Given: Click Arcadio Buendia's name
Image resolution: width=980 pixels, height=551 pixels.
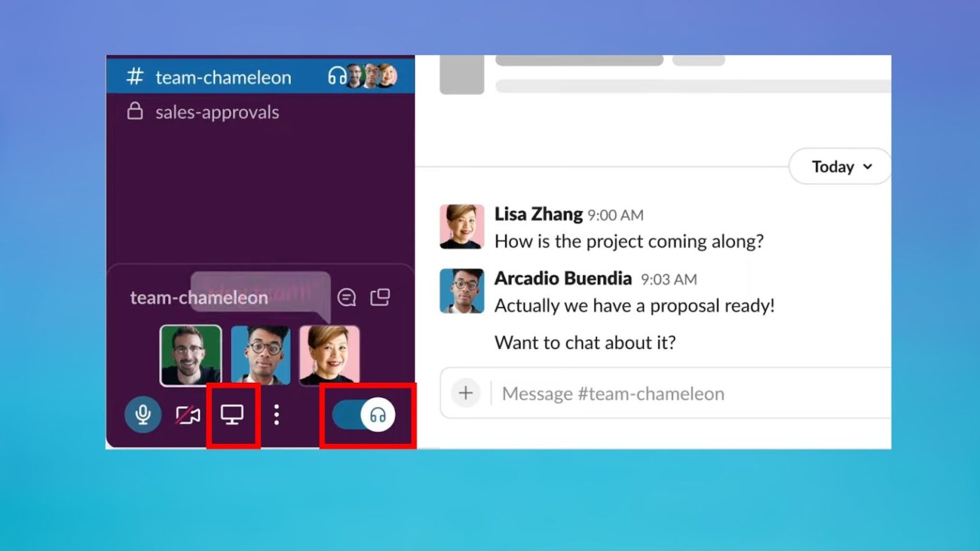Looking at the screenshot, I should click(x=563, y=278).
